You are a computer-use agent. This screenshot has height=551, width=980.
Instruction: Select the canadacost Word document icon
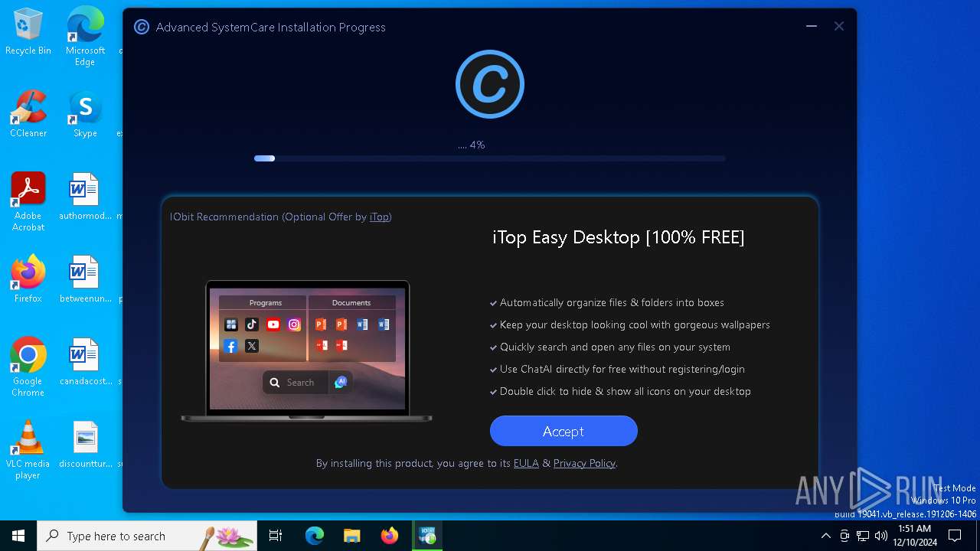pos(85,362)
